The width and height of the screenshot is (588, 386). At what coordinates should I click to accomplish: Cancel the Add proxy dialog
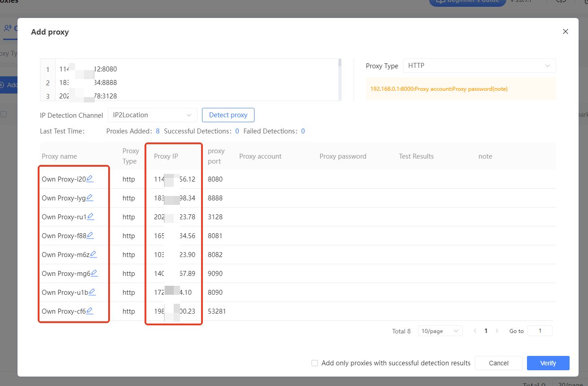tap(498, 363)
